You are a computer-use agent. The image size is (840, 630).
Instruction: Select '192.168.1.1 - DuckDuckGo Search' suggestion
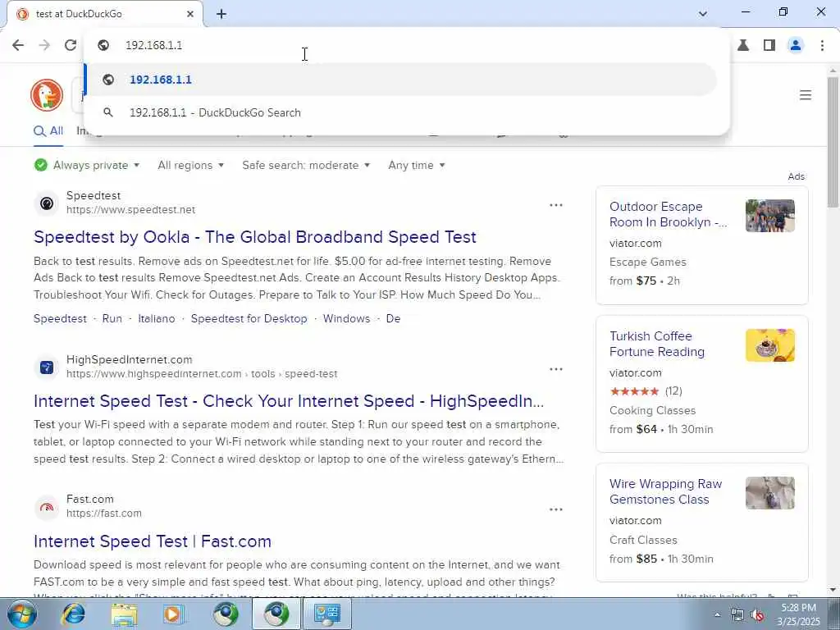point(400,112)
